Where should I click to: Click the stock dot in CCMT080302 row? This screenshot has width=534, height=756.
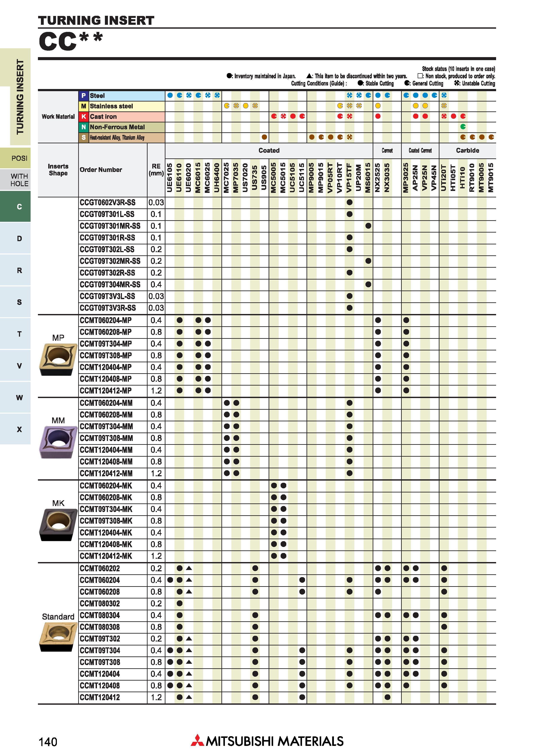coord(180,604)
